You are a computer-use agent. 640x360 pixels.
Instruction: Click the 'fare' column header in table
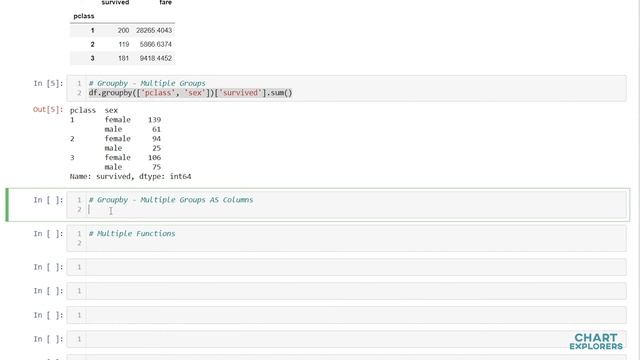(166, 2)
